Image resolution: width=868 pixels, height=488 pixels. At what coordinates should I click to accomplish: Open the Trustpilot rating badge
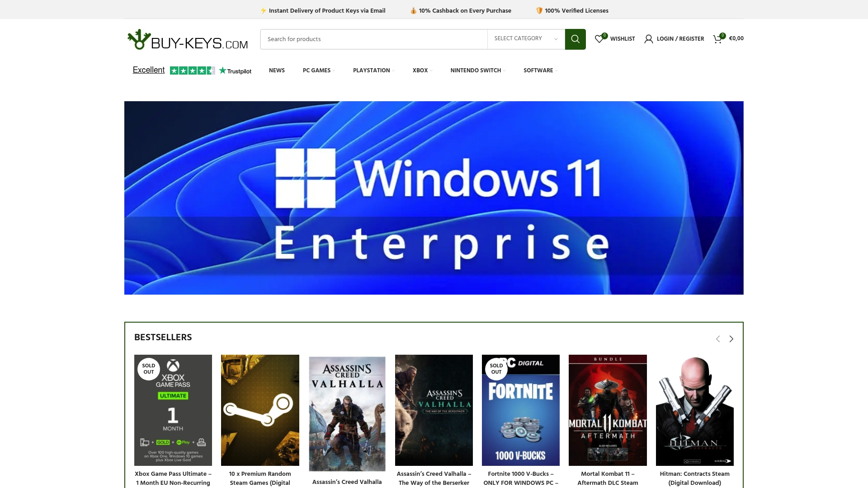pos(192,70)
